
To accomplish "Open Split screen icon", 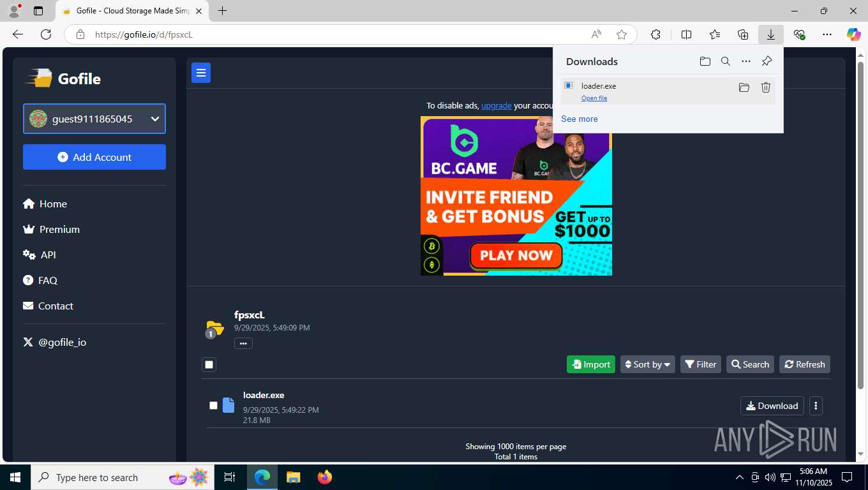I will tap(686, 34).
